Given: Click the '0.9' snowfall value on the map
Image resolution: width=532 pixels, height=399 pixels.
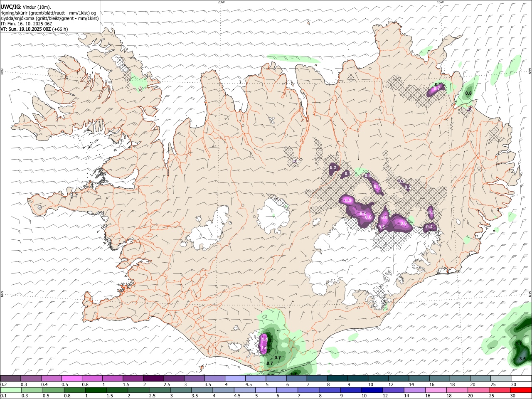Looking at the screenshot, I should click(348, 201).
